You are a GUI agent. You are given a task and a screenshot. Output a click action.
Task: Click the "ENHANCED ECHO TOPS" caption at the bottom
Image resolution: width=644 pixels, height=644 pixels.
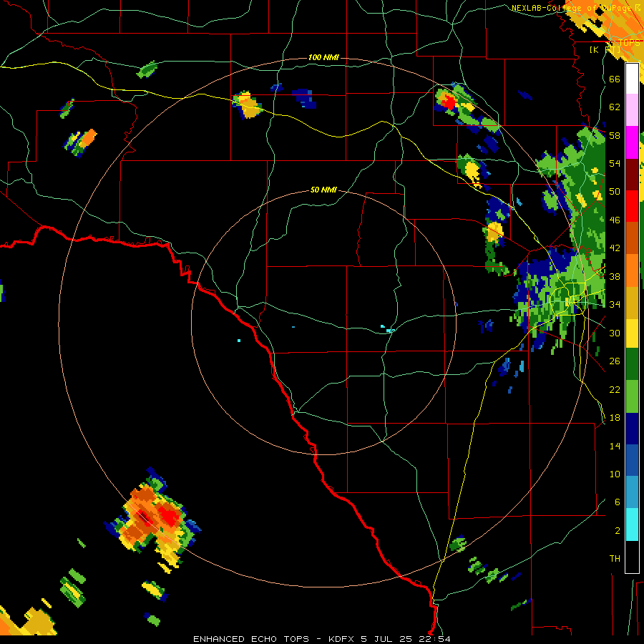point(251,639)
